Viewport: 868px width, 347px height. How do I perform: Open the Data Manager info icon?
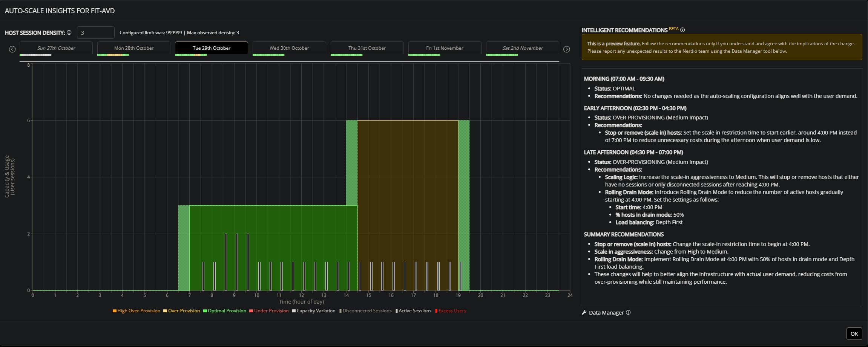coord(628,312)
